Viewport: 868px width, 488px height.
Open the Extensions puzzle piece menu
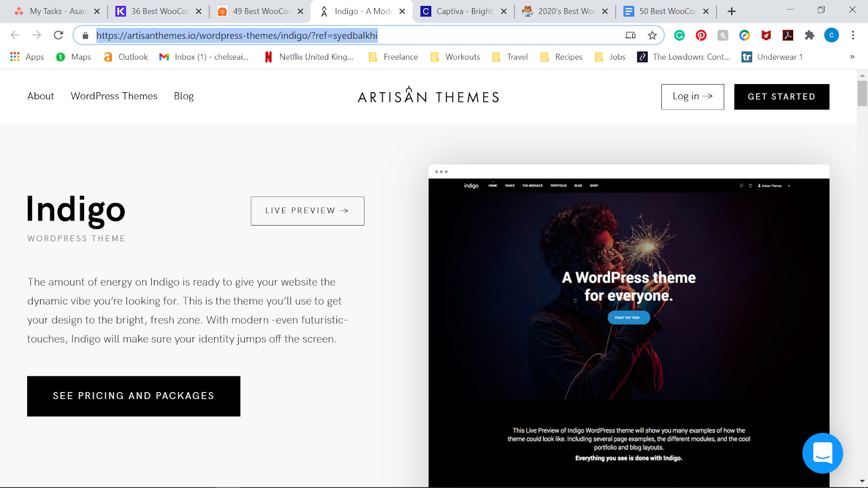pos(809,35)
